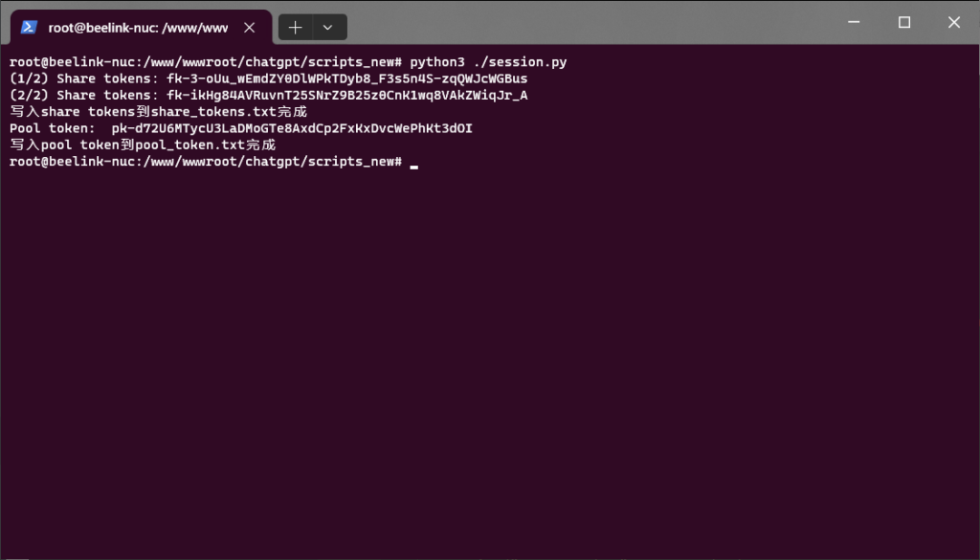Screen dimensions: 980x560
Task: Click the prompt path on the first line
Action: click(x=206, y=62)
